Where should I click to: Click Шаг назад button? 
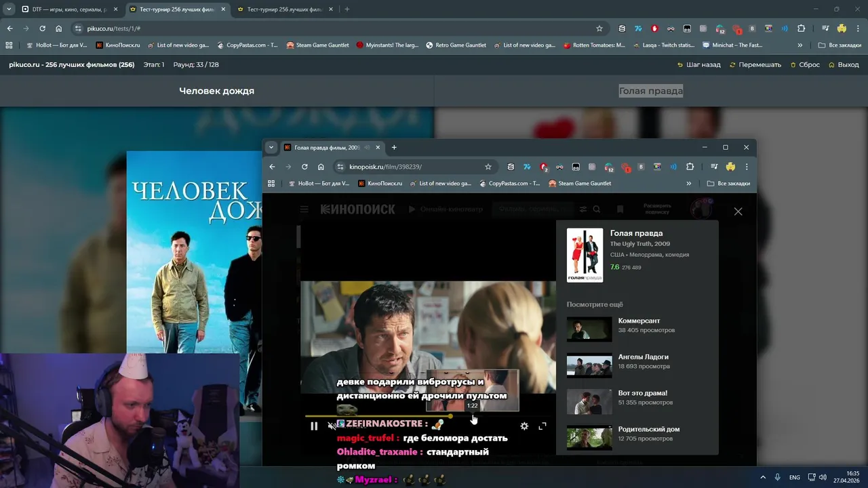pos(699,64)
